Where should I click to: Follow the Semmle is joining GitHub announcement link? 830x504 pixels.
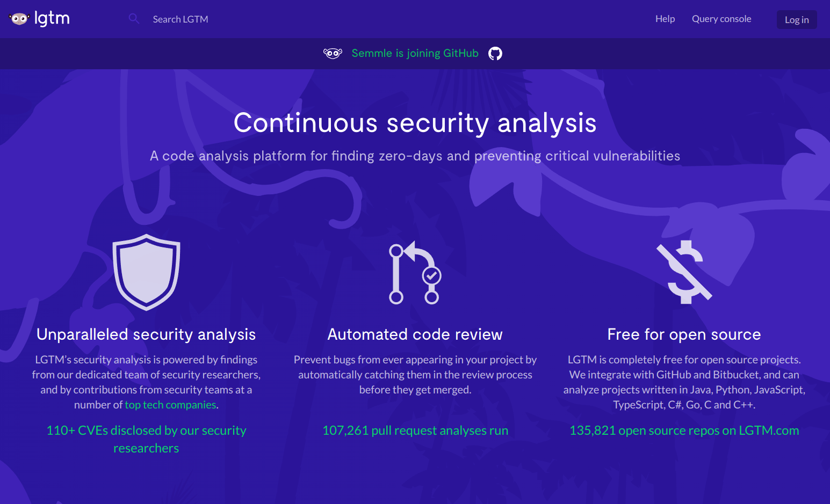tap(415, 53)
